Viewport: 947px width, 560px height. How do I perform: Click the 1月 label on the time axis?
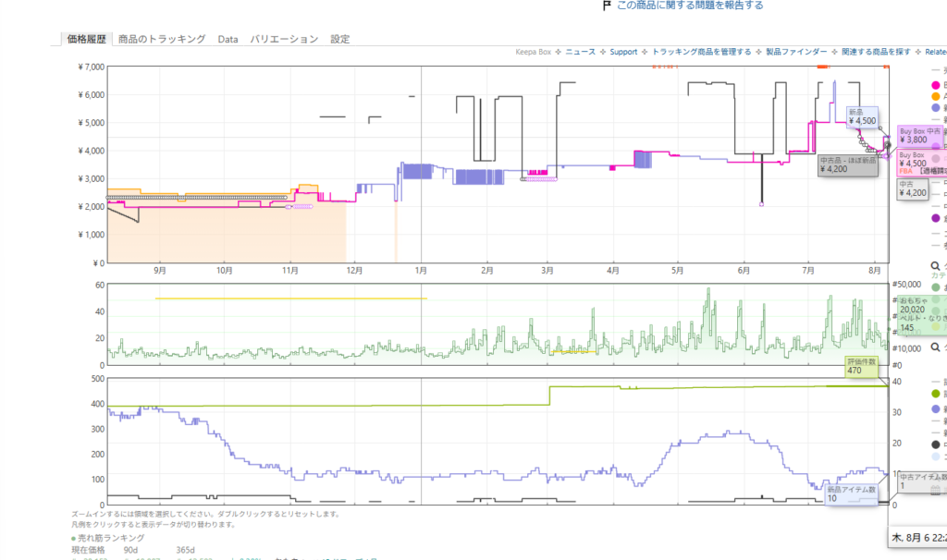pyautogui.click(x=421, y=271)
